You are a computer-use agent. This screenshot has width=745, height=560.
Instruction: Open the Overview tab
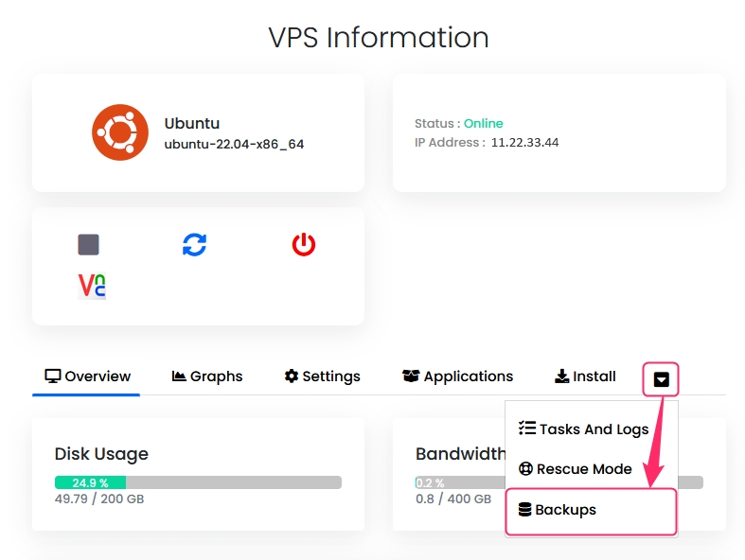pos(87,376)
